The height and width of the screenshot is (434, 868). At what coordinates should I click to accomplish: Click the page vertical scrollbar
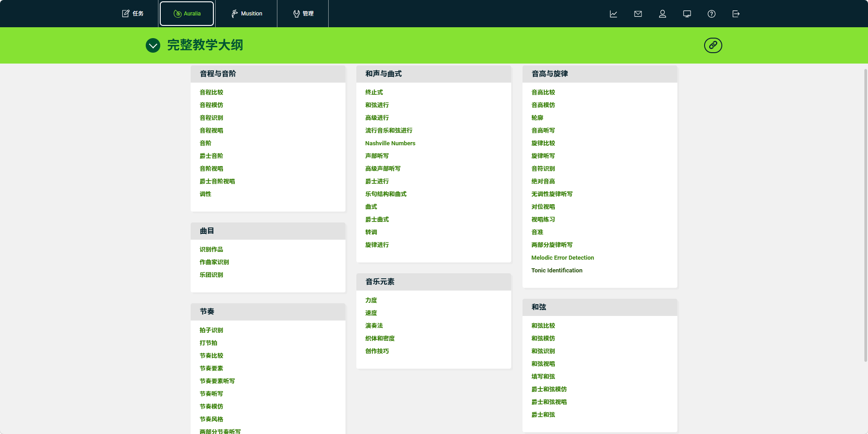[x=865, y=216]
